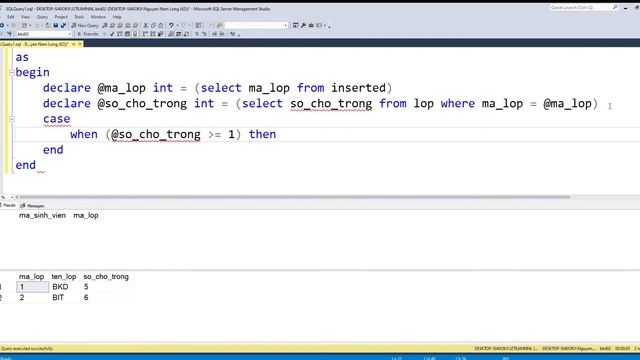Click the Properties wrench icon

coord(303,25)
